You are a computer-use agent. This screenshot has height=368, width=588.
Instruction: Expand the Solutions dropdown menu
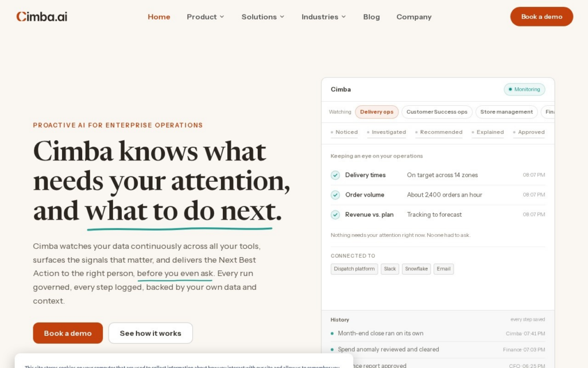click(263, 17)
